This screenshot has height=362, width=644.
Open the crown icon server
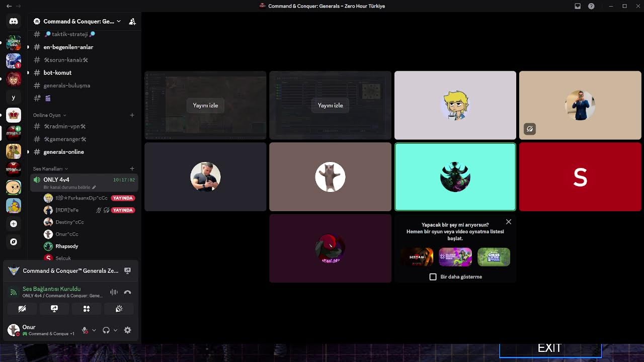tap(14, 115)
